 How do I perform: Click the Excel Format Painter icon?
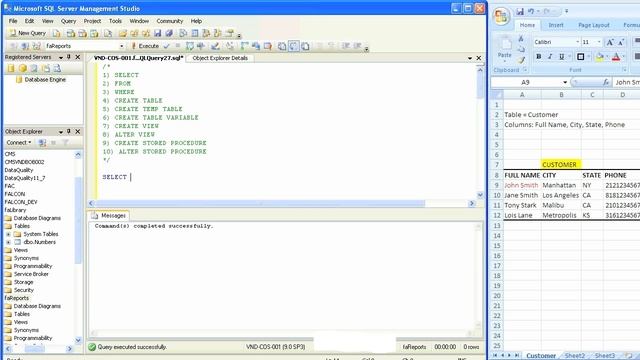click(521, 60)
